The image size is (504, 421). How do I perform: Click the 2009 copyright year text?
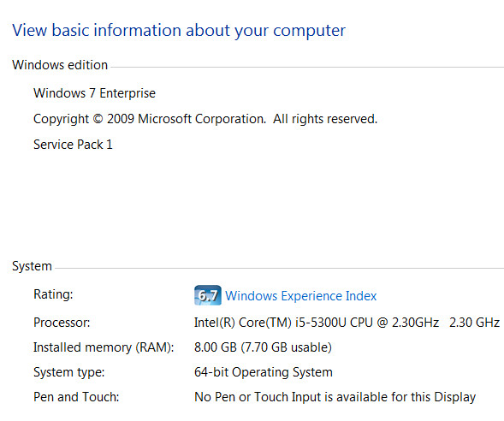(121, 119)
